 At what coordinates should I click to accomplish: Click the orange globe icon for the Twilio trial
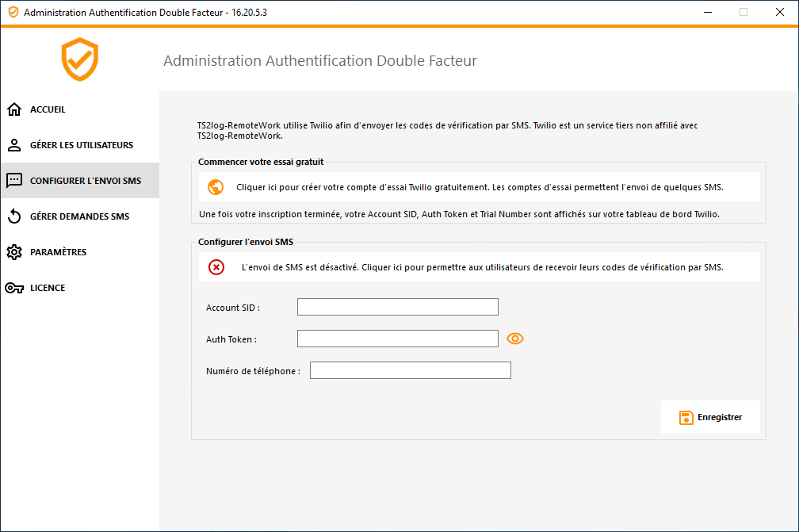216,187
